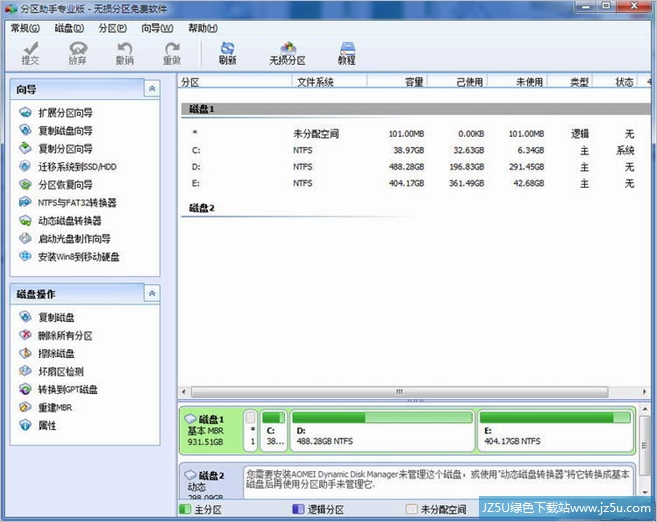The width and height of the screenshot is (657, 522).
Task: Launch the 复制分区向导 wizard
Action: [56, 148]
